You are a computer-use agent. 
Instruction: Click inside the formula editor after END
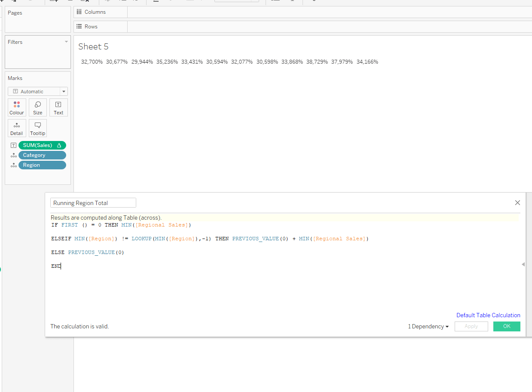(62, 266)
